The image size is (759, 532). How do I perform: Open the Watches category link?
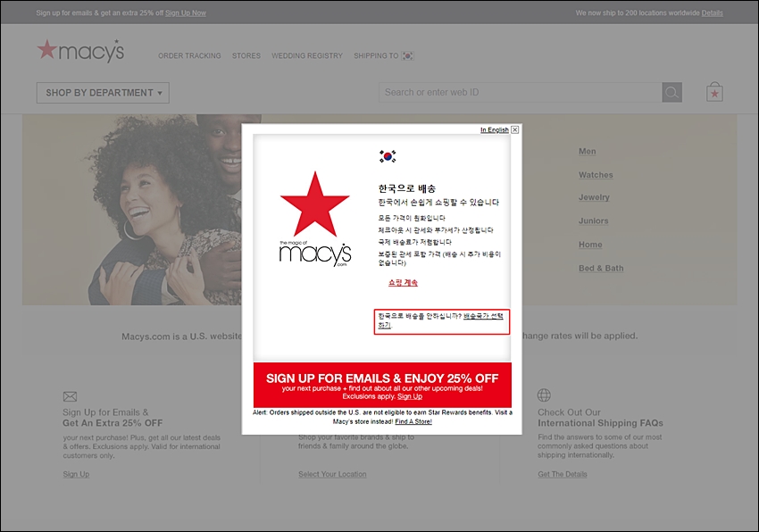(596, 175)
